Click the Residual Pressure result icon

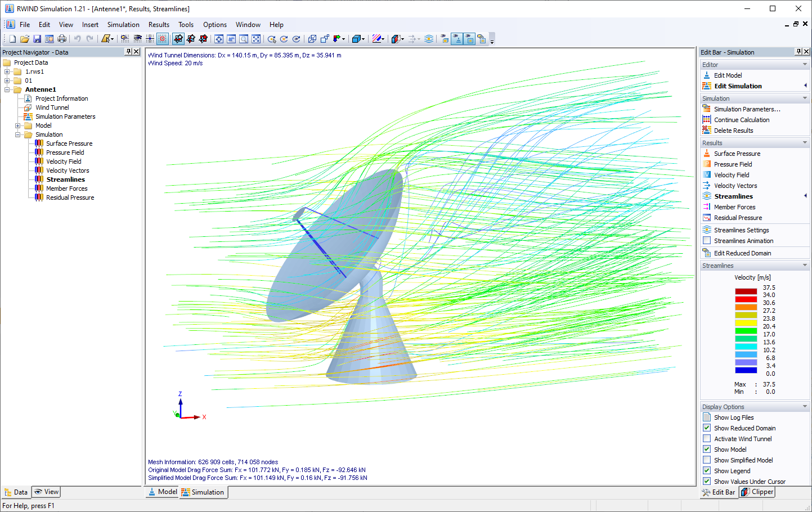[707, 218]
